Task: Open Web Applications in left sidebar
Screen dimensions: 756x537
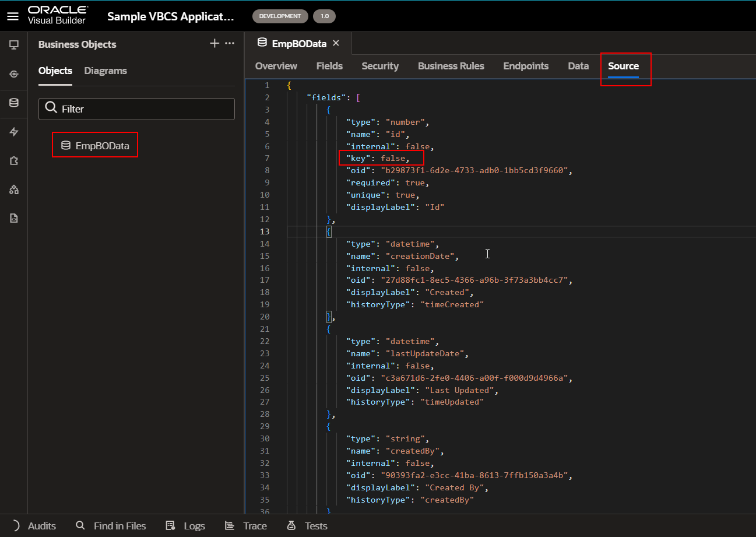Action: (x=14, y=45)
